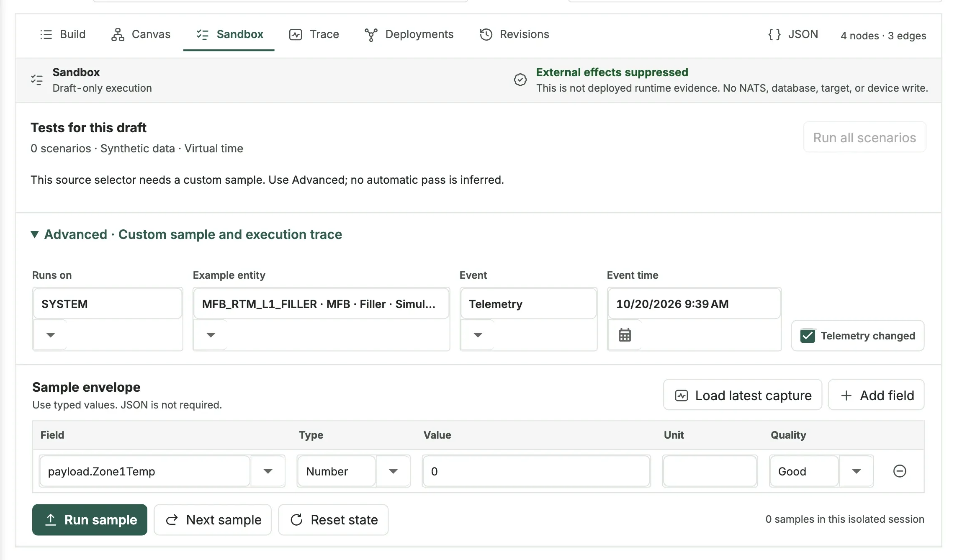Click the empty Unit input field

click(710, 471)
